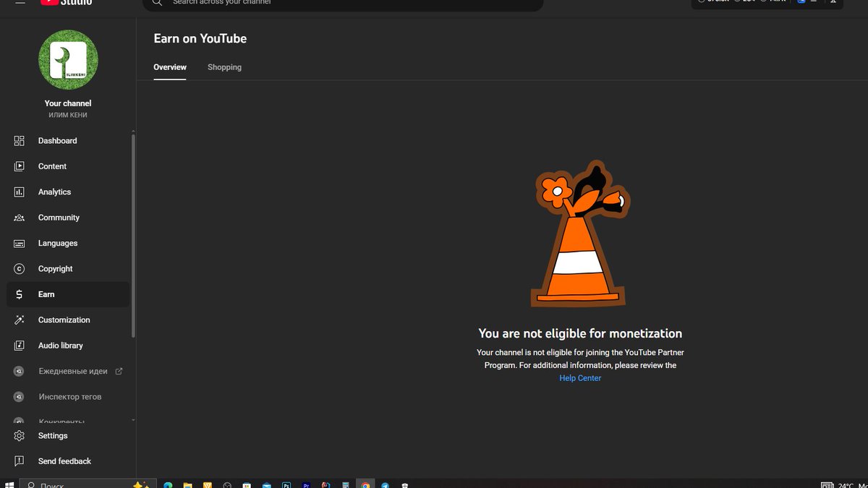The height and width of the screenshot is (488, 868).
Task: Click the channel name ИЛИМ КЕНИ
Action: [68, 115]
